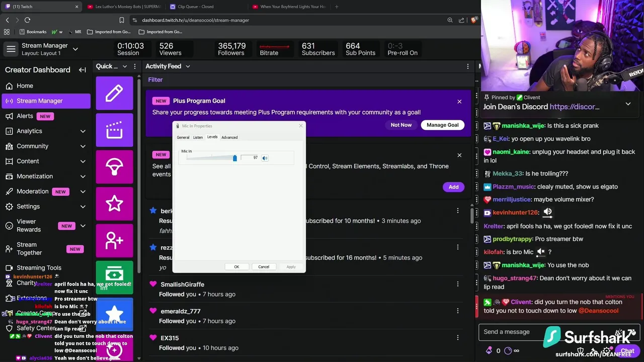Select the Levels tab in Mic In Properties

click(x=212, y=137)
